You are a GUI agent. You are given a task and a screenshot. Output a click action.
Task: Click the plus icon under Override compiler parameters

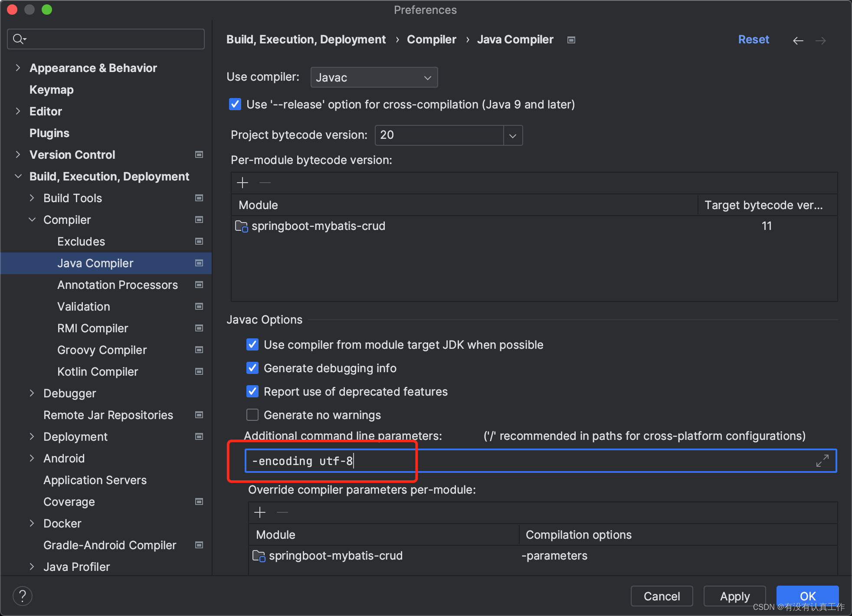coord(259,512)
